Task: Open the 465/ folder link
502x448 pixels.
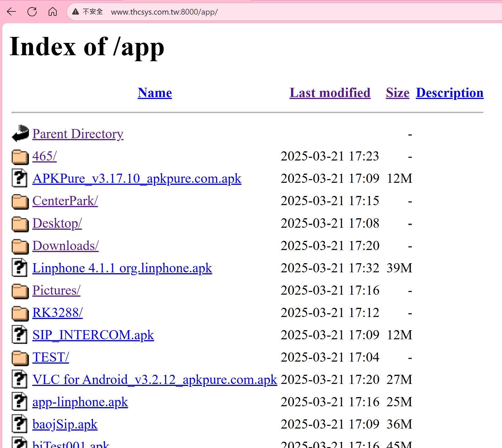Action: (x=45, y=156)
